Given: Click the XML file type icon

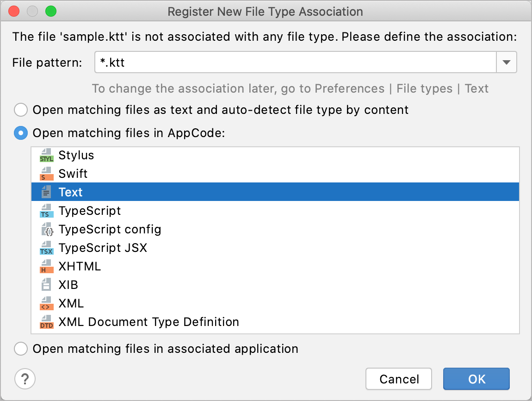Looking at the screenshot, I should coord(47,303).
